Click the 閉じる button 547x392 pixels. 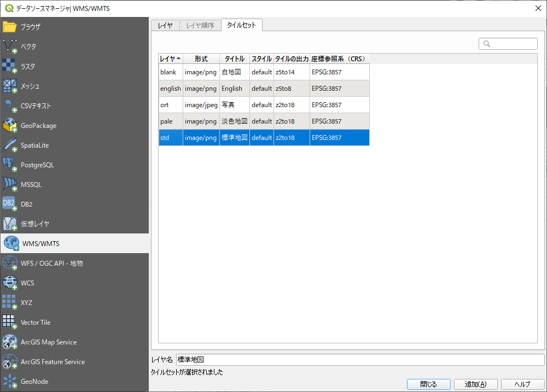coord(429,384)
